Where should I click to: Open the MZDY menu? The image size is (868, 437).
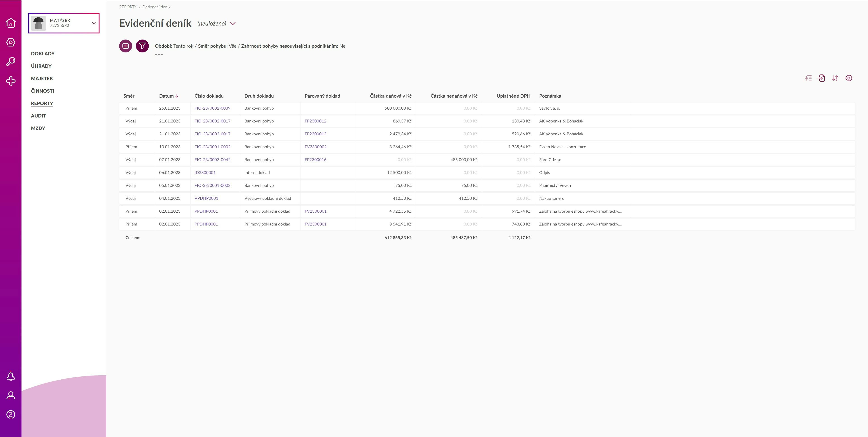coord(38,128)
